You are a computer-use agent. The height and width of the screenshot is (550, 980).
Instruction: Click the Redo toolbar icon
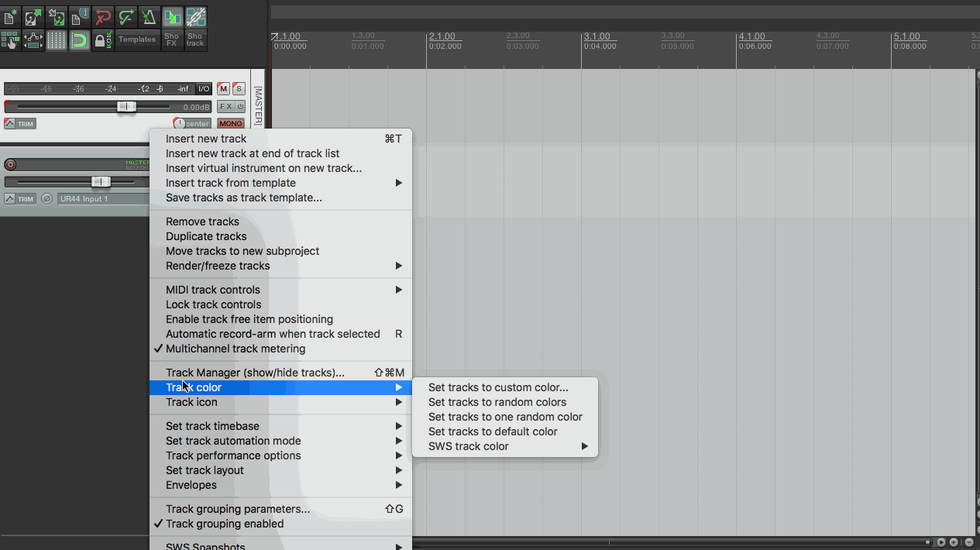tap(126, 16)
